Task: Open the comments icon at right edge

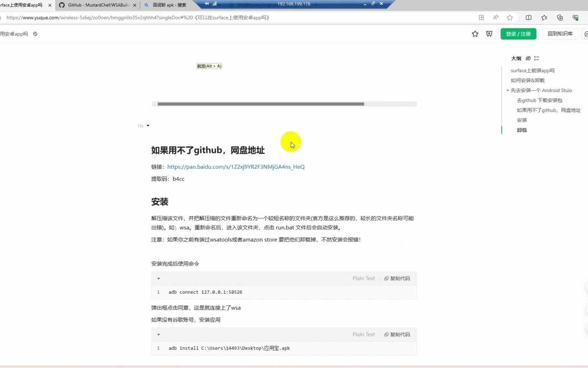Action: 585,34
